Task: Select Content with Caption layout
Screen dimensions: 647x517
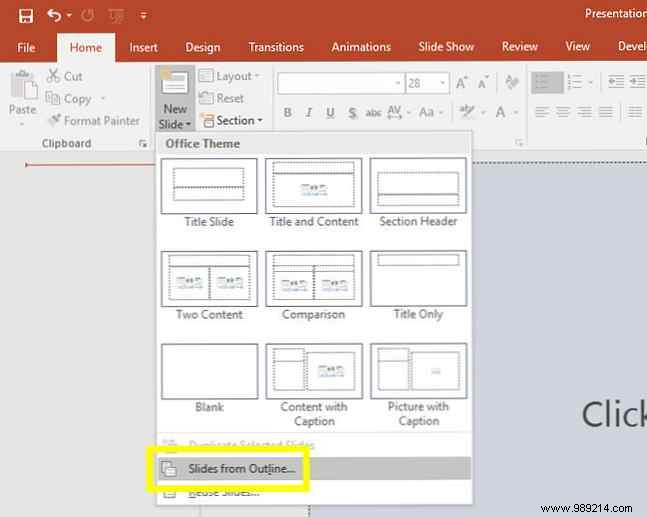Action: 314,385
